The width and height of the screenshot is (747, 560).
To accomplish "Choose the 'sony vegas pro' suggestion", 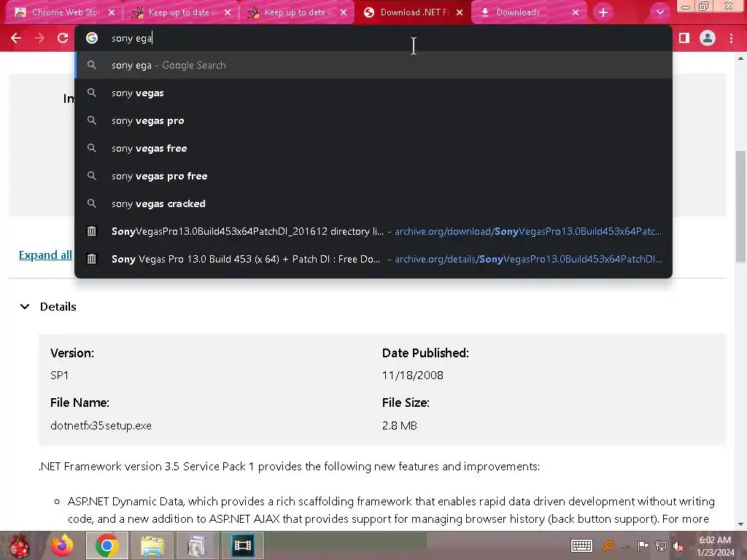I will pyautogui.click(x=373, y=120).
